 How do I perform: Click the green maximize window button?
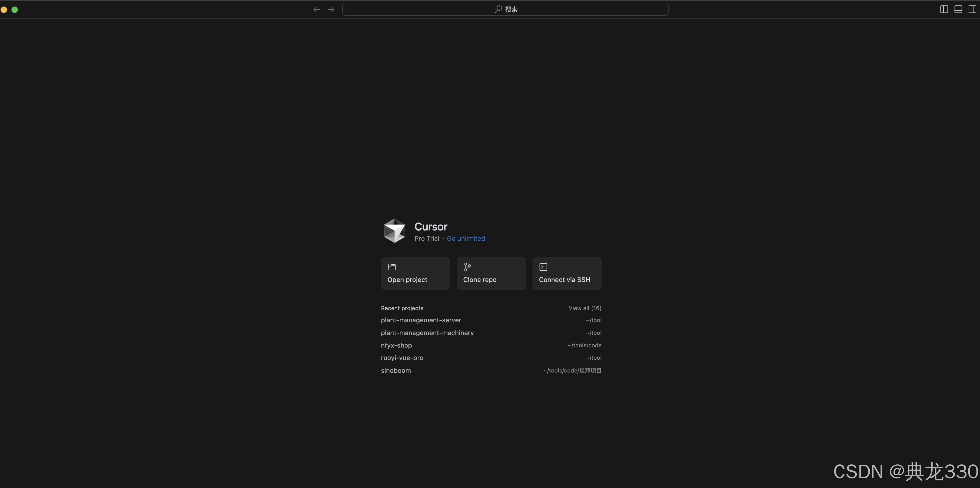pos(15,9)
